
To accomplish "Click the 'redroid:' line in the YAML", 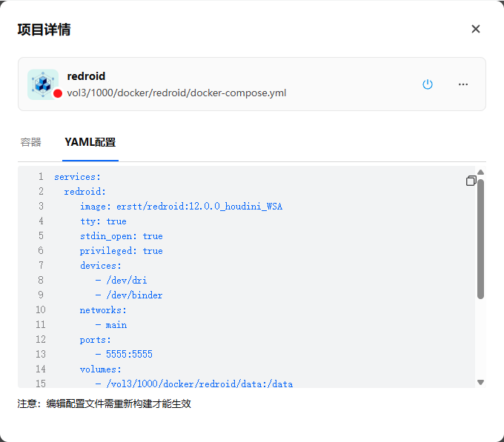I will coord(84,192).
